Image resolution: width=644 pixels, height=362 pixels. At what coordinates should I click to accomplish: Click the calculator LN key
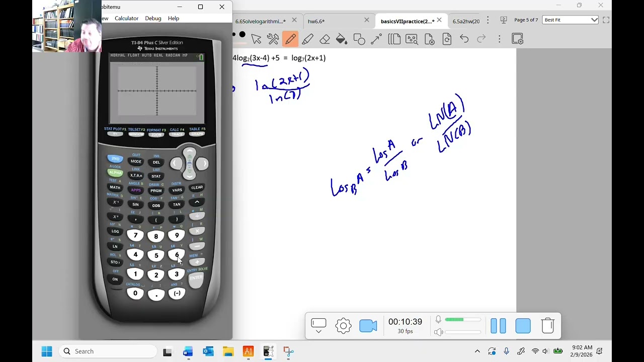(115, 247)
